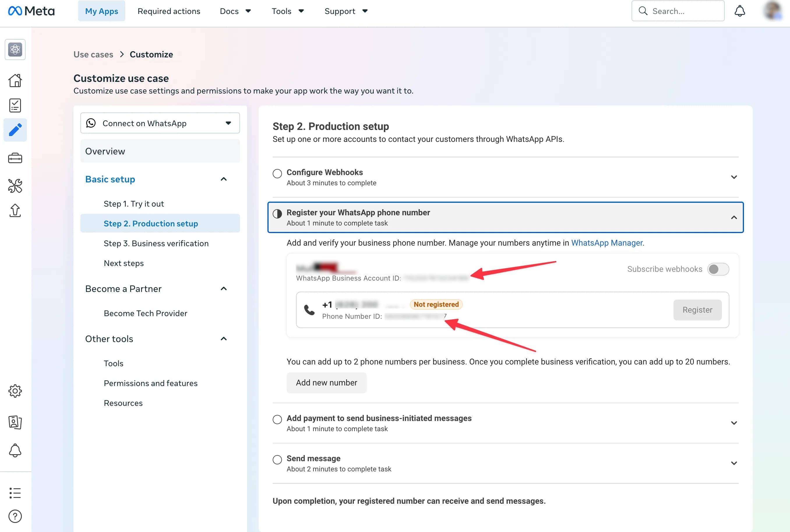Go back to Use cases breadcrumb
Screen dimensions: 790x532
tap(93, 54)
